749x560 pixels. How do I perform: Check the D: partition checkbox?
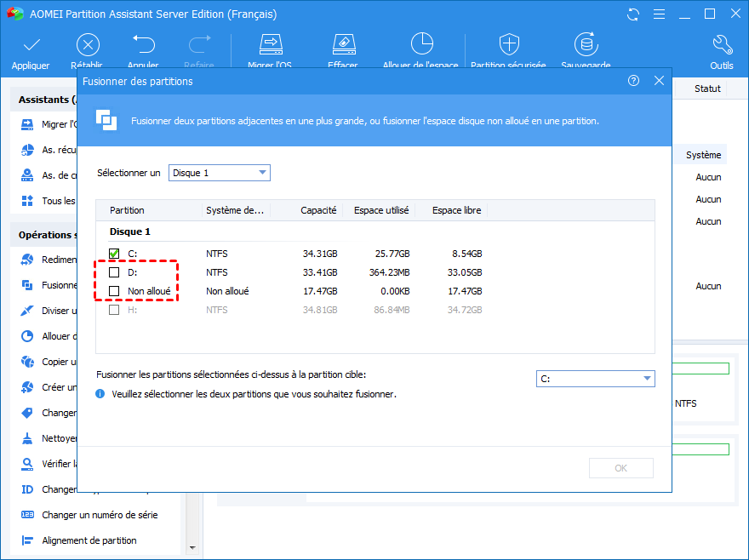pyautogui.click(x=114, y=272)
